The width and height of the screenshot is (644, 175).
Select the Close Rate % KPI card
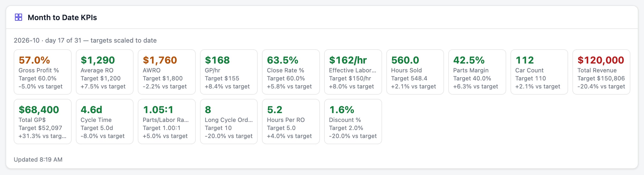click(x=291, y=72)
